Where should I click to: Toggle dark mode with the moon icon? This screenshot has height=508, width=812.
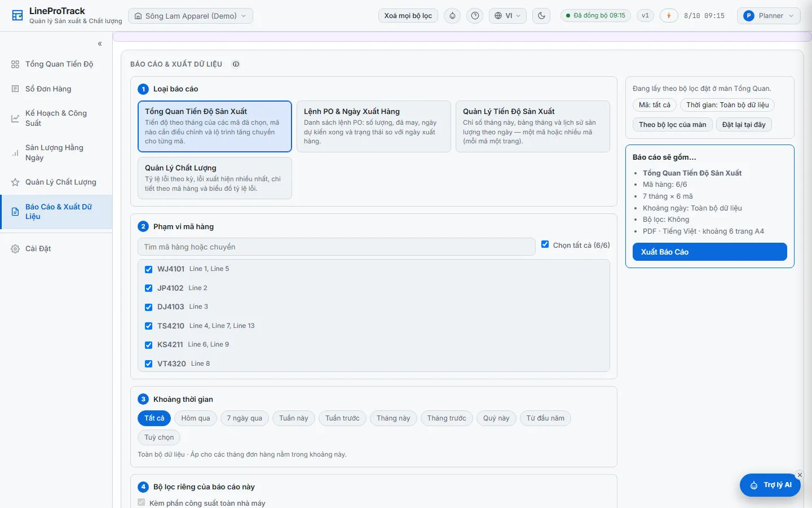(542, 16)
